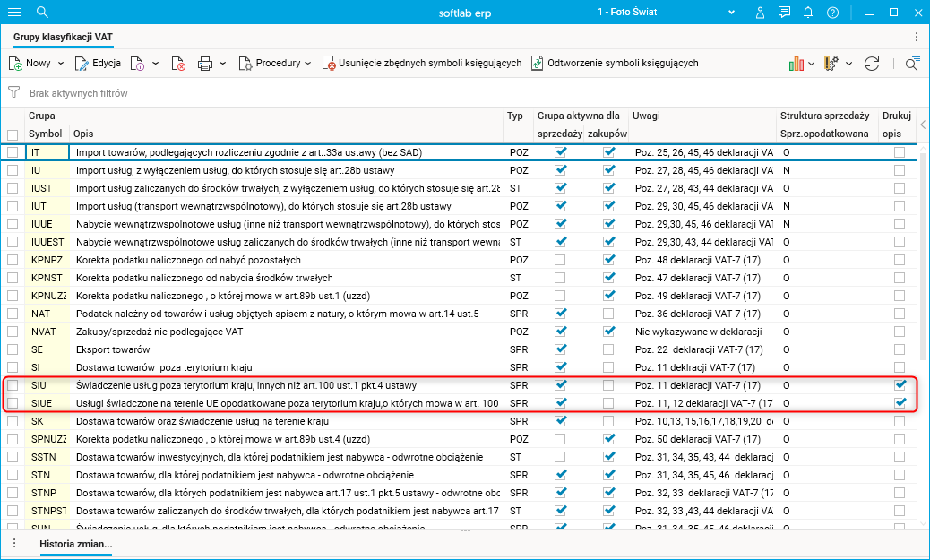
Task: Open the help question mark icon
Action: tap(832, 13)
